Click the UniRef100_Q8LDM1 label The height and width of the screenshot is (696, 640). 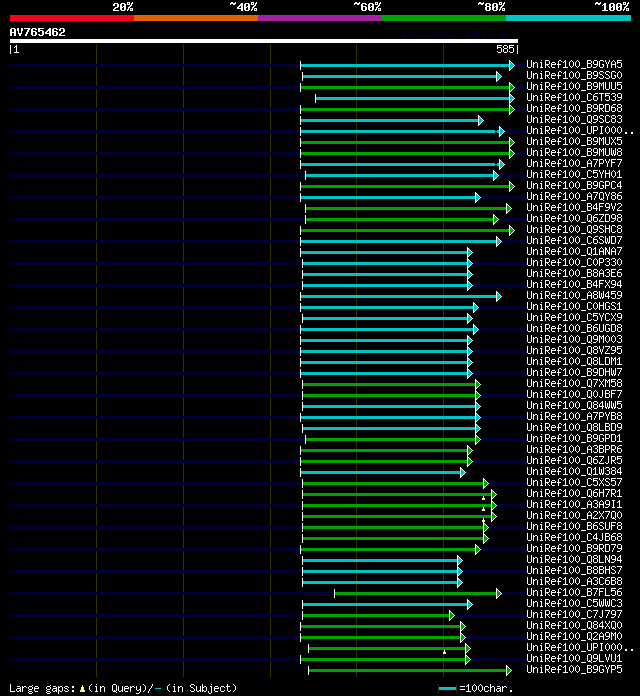574,362
